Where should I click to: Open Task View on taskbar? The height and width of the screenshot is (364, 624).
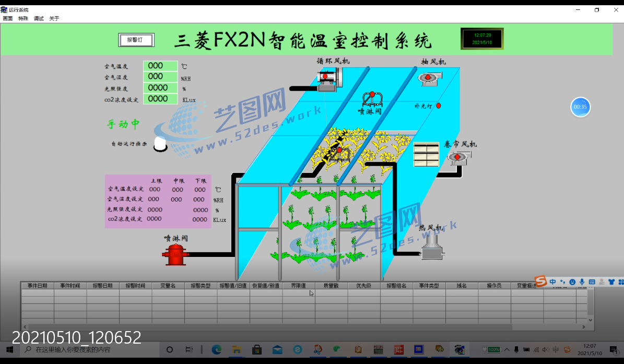coord(189,350)
